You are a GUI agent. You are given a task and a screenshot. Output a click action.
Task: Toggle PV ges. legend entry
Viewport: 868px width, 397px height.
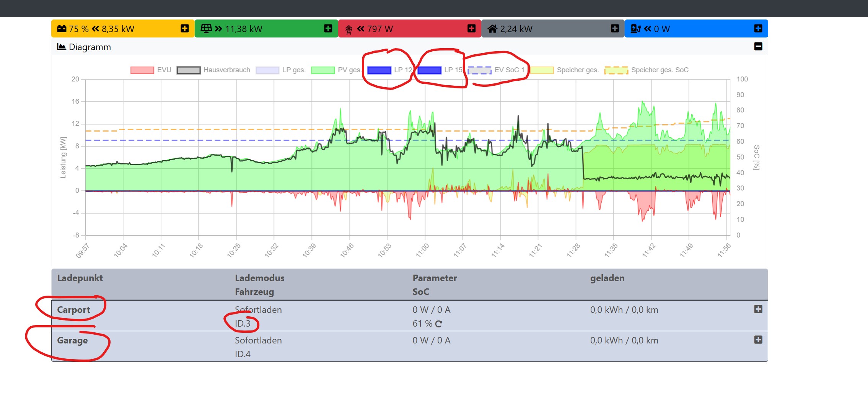(x=336, y=70)
